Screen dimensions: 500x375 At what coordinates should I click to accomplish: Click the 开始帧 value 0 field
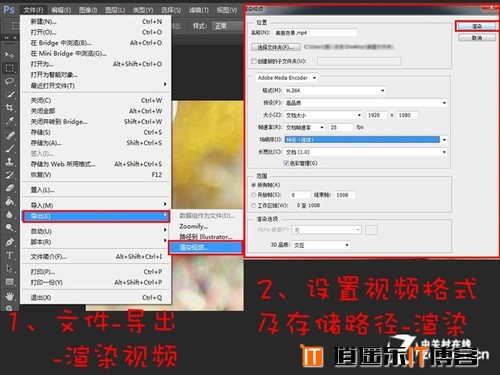(300, 195)
